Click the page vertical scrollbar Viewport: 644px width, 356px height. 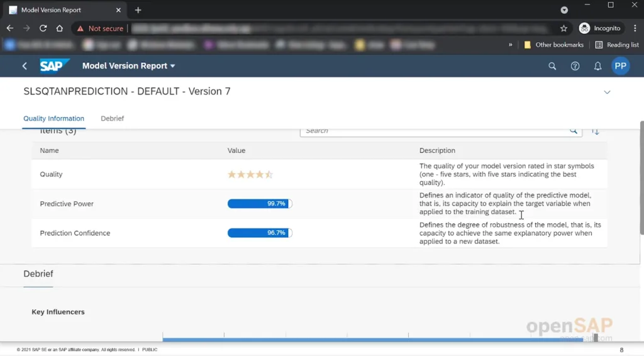point(641,178)
